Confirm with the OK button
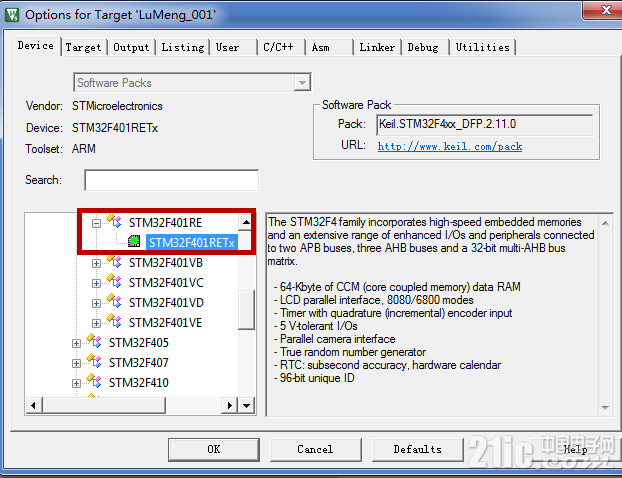622x478 pixels. (214, 449)
